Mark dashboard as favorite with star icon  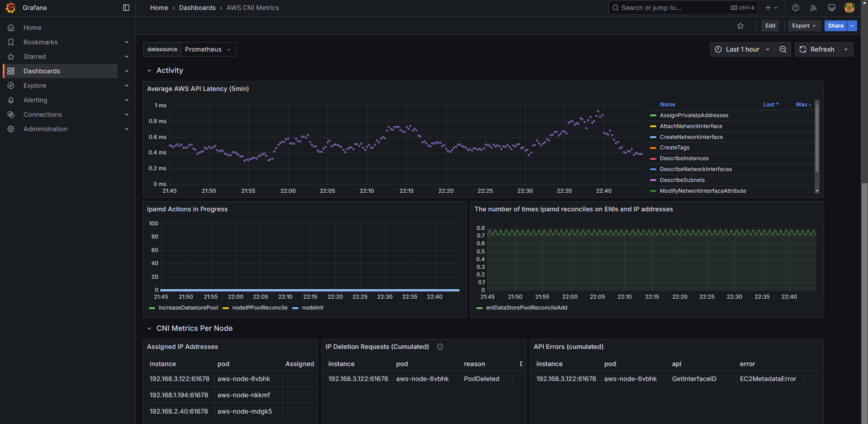point(740,26)
